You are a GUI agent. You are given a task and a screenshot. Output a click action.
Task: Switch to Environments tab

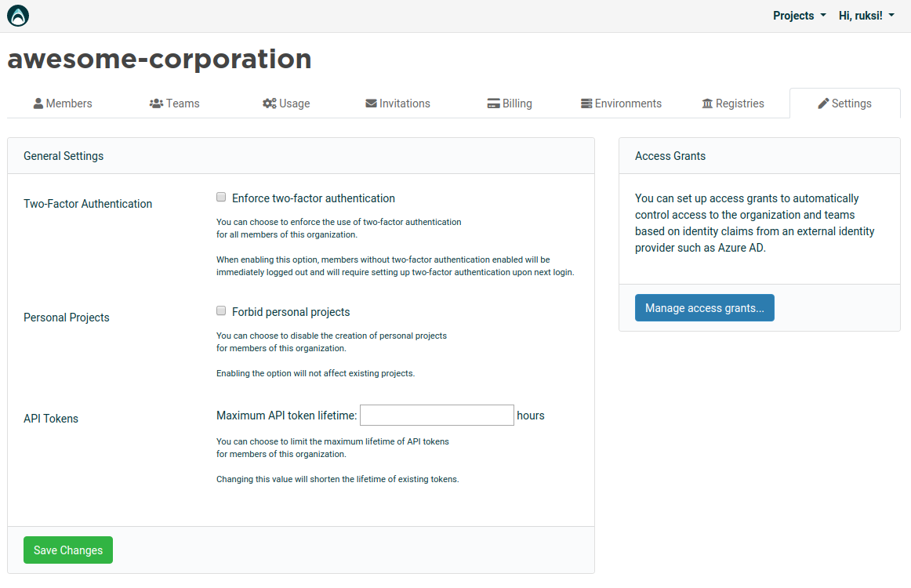click(621, 103)
